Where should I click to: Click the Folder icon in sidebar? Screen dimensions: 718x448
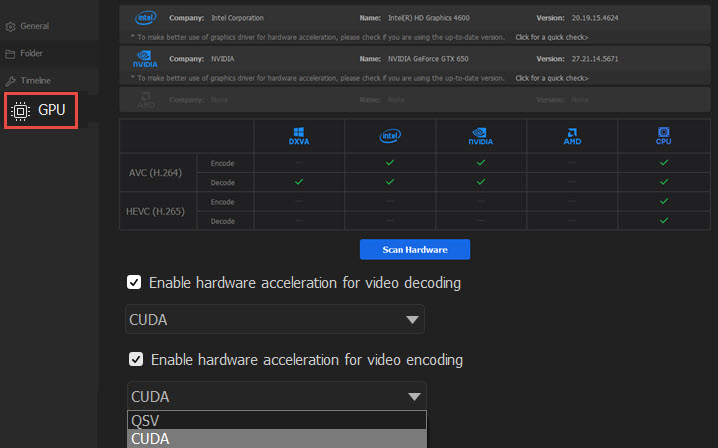tap(10, 54)
